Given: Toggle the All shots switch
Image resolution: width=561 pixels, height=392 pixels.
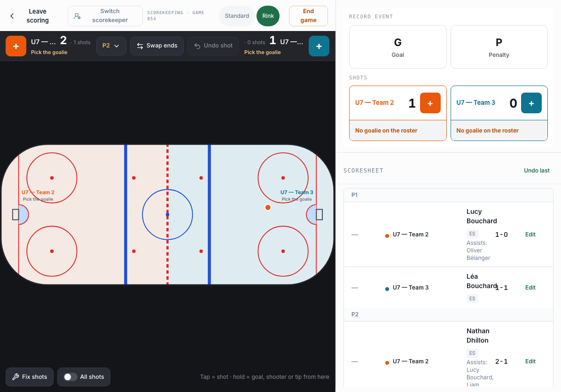Looking at the screenshot, I should click(x=70, y=376).
